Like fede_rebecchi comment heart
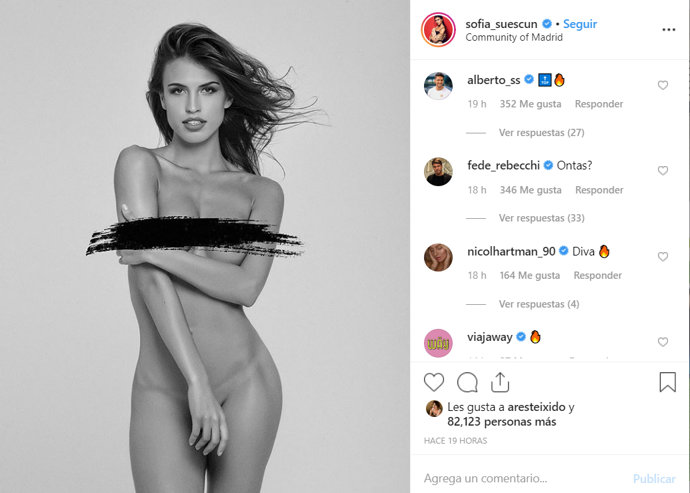The height and width of the screenshot is (493, 690). click(x=663, y=170)
